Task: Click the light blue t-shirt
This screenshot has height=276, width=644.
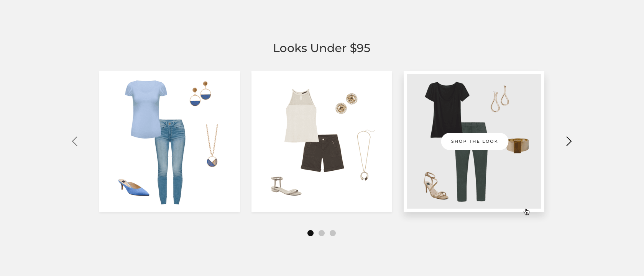Action: point(146,109)
